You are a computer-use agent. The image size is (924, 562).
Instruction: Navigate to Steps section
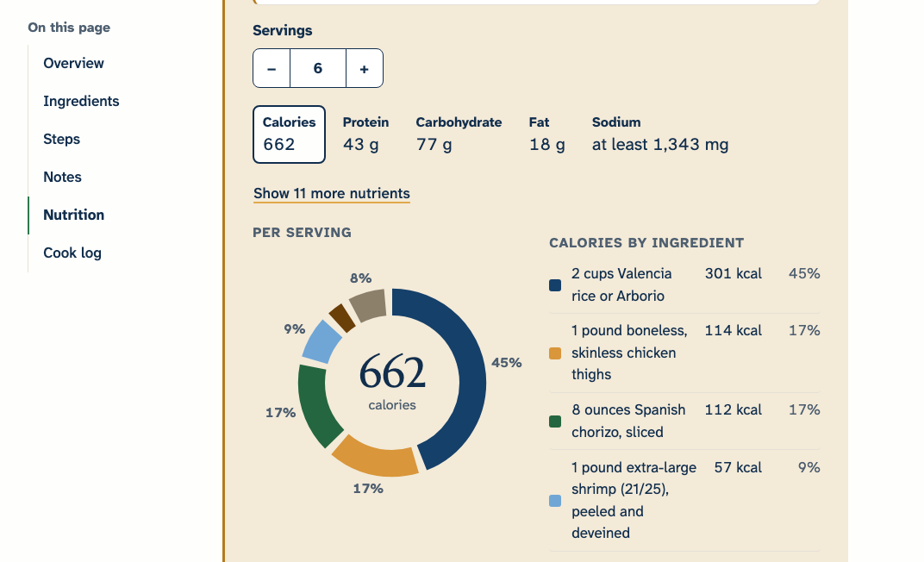pyautogui.click(x=62, y=139)
